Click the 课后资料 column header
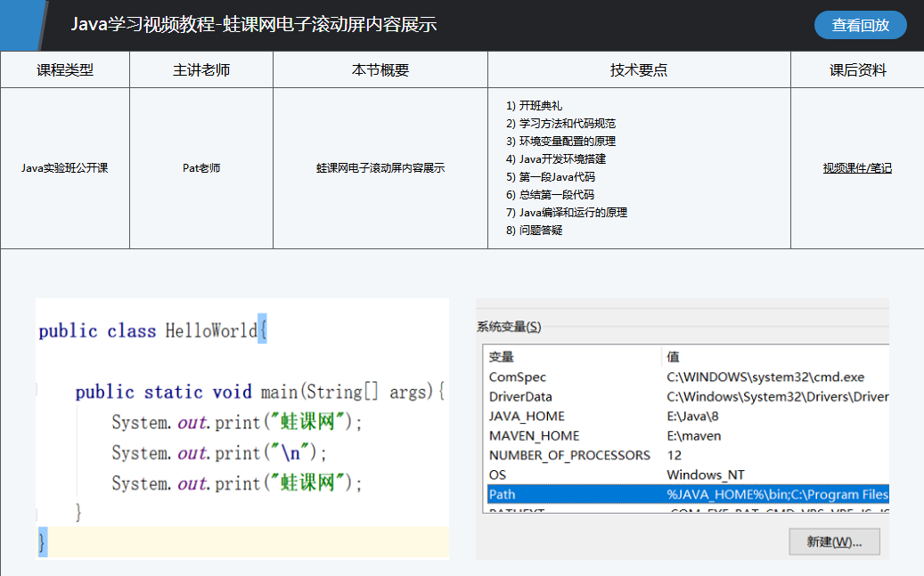The image size is (924, 576). (x=857, y=70)
